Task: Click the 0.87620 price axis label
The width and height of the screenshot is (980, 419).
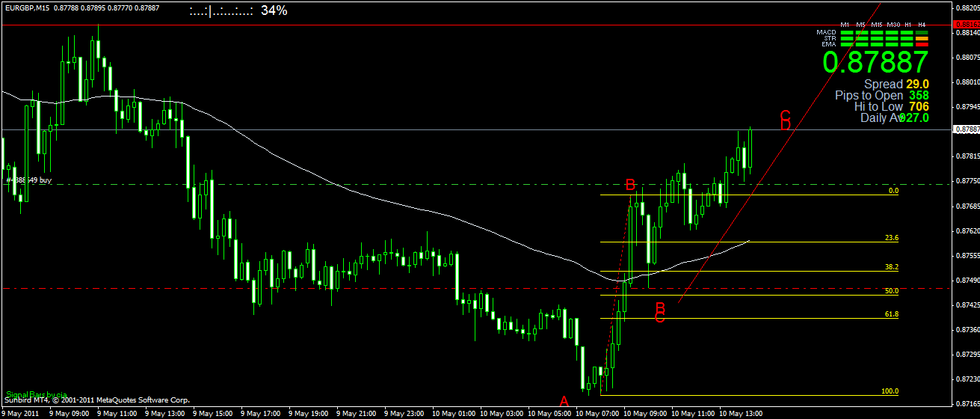Action: 967,230
